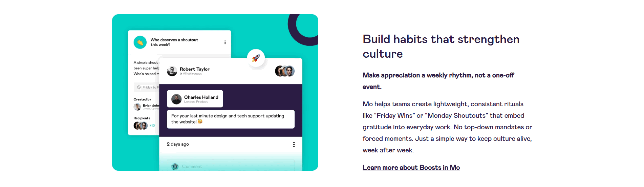This screenshot has width=644, height=187.
Task: Click the commenter avatar beside Comment
Action: [x=175, y=166]
